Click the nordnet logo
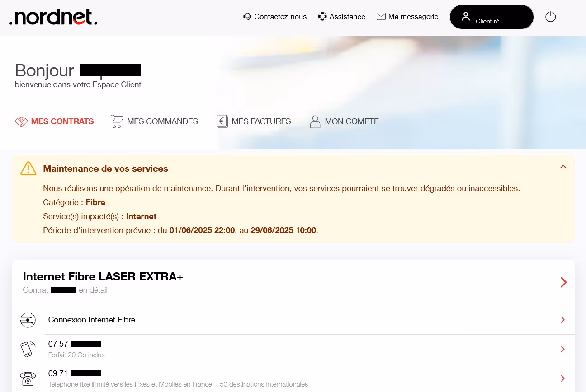This screenshot has width=586, height=392. tap(53, 18)
